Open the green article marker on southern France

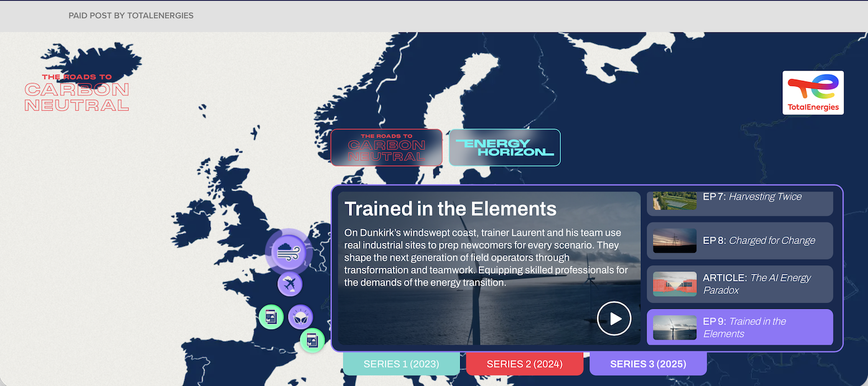coord(312,340)
